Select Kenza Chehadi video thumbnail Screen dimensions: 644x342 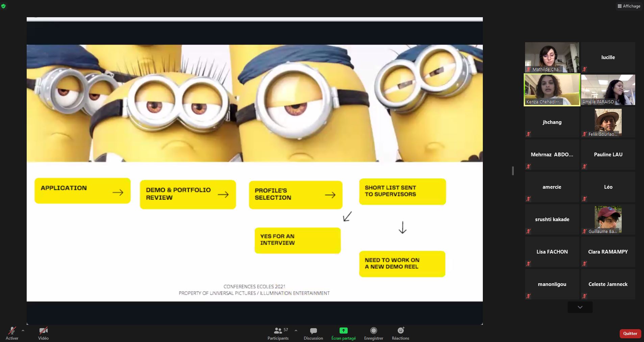coord(552,90)
